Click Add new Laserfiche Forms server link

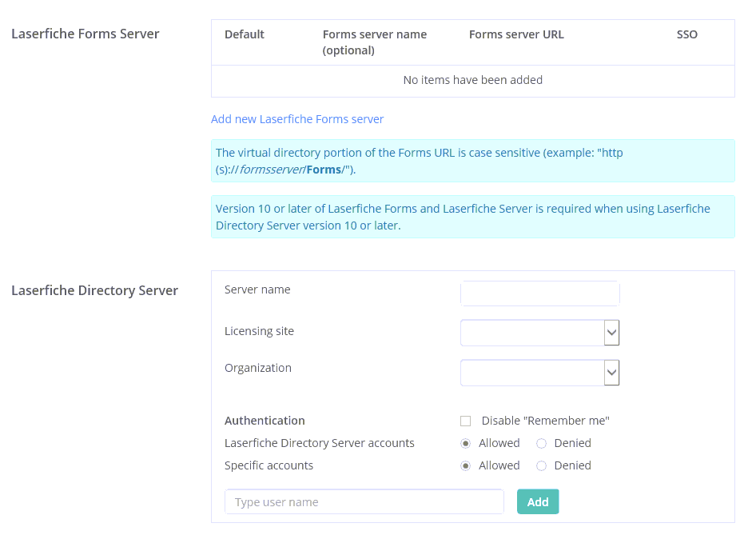point(297,119)
